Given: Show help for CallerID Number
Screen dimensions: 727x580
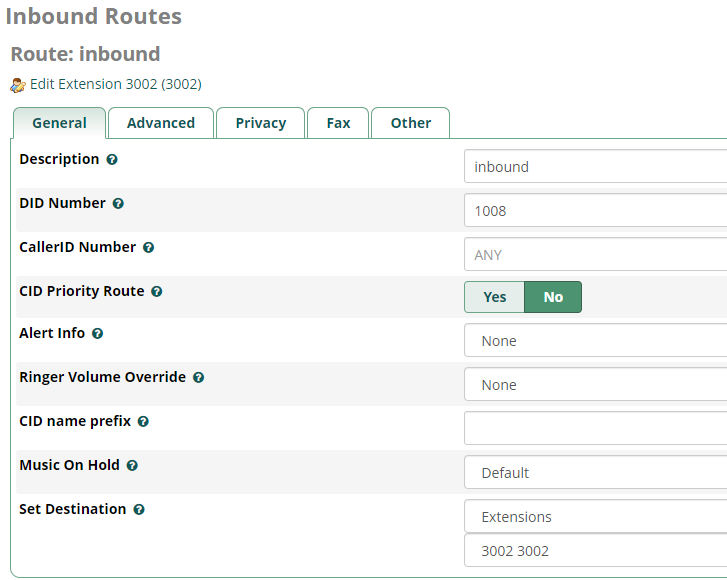Looking at the screenshot, I should 148,248.
